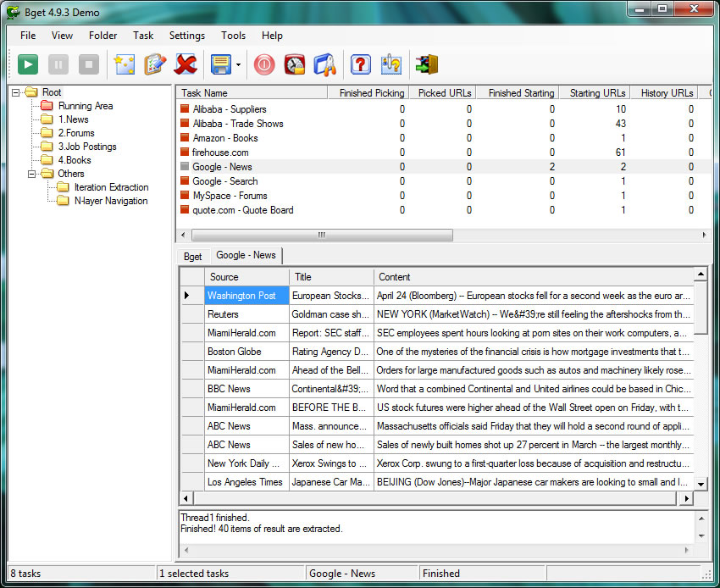Screen dimensions: 720x588
Task: Click the Source column header
Action: [246, 277]
